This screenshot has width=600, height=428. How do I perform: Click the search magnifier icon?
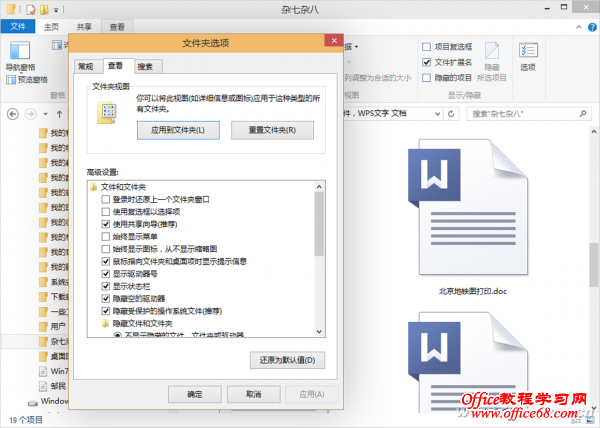coord(583,114)
